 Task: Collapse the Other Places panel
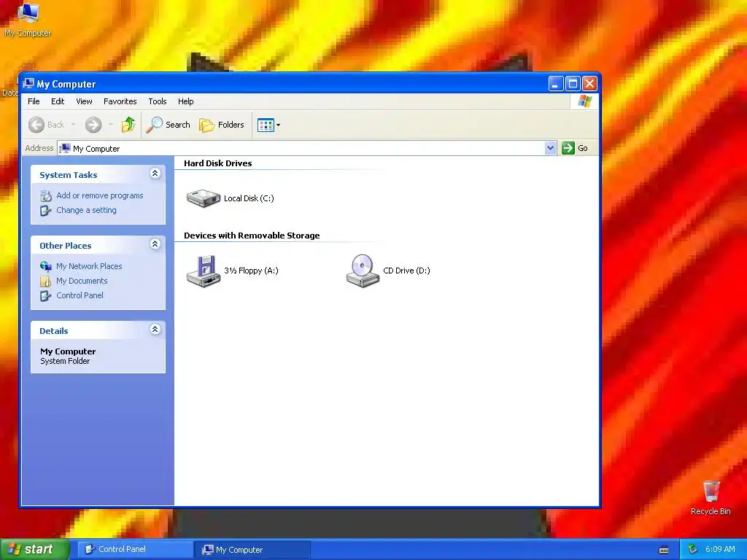pyautogui.click(x=155, y=244)
